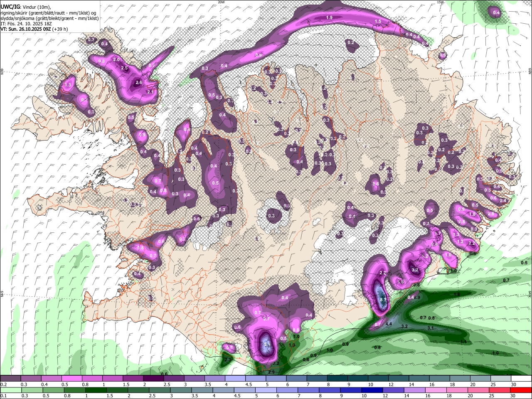
Task: Click the '2.6' snowfall value on map
Action: pyautogui.click(x=139, y=83)
